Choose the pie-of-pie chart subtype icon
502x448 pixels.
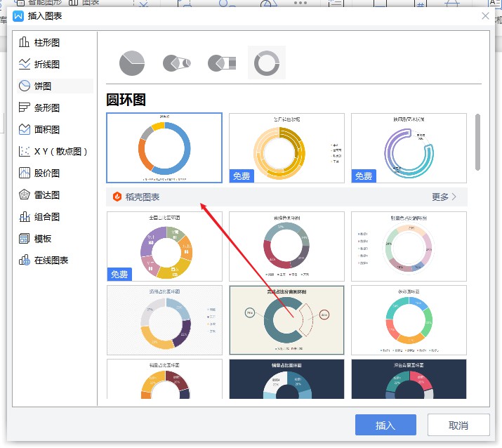(177, 63)
